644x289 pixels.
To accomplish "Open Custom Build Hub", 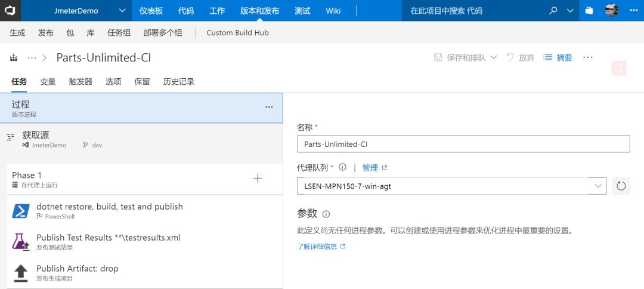I will [x=237, y=33].
